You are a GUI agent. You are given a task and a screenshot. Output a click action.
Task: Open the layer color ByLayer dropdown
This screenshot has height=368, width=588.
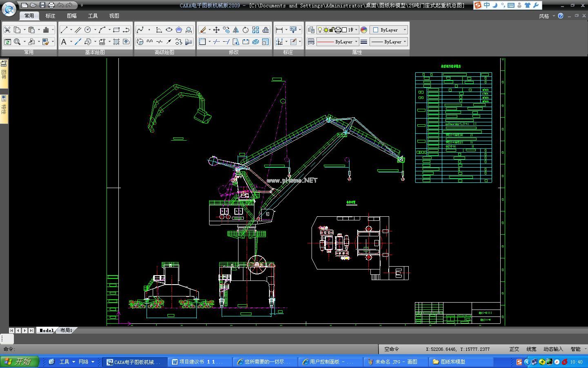tap(405, 30)
